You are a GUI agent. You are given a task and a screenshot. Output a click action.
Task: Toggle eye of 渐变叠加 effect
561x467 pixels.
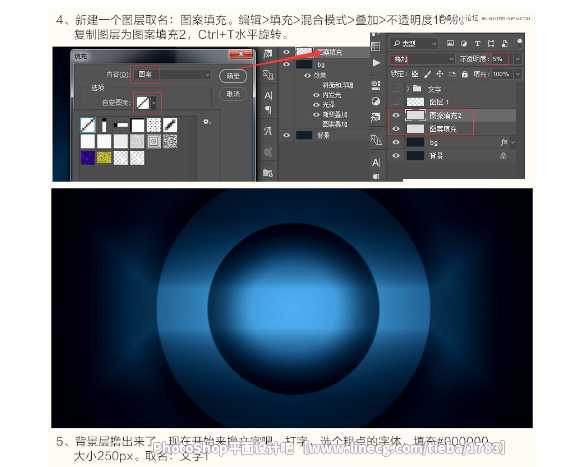(316, 115)
